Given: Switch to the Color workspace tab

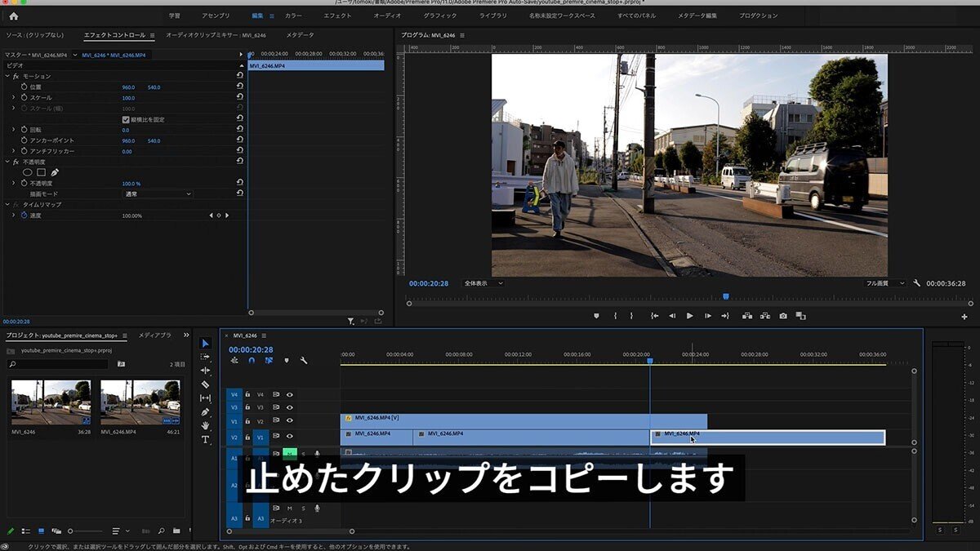Looking at the screenshot, I should [293, 16].
